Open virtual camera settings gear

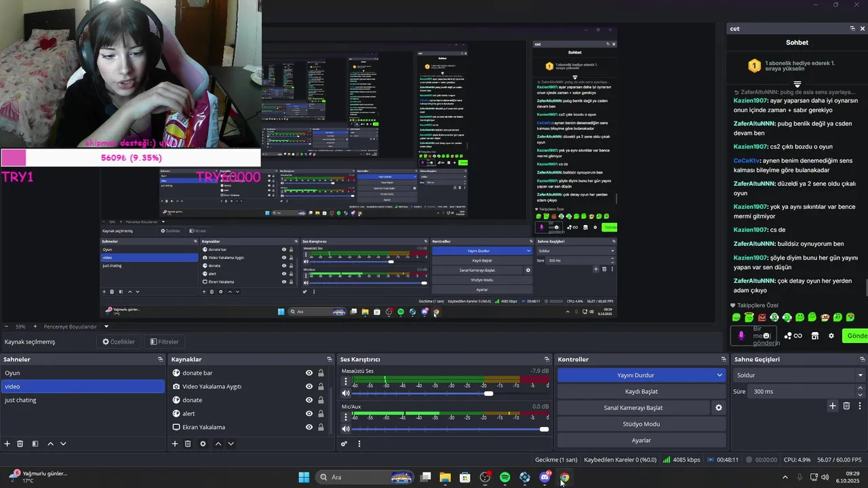(719, 408)
